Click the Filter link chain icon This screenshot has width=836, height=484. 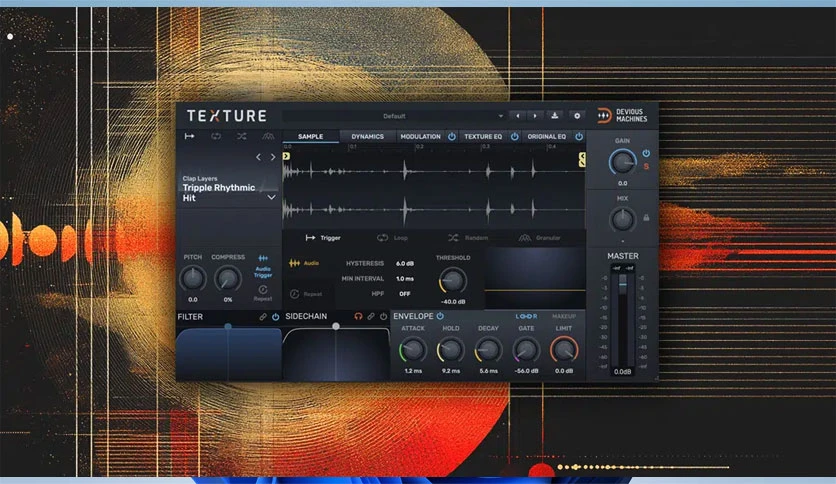[x=263, y=317]
